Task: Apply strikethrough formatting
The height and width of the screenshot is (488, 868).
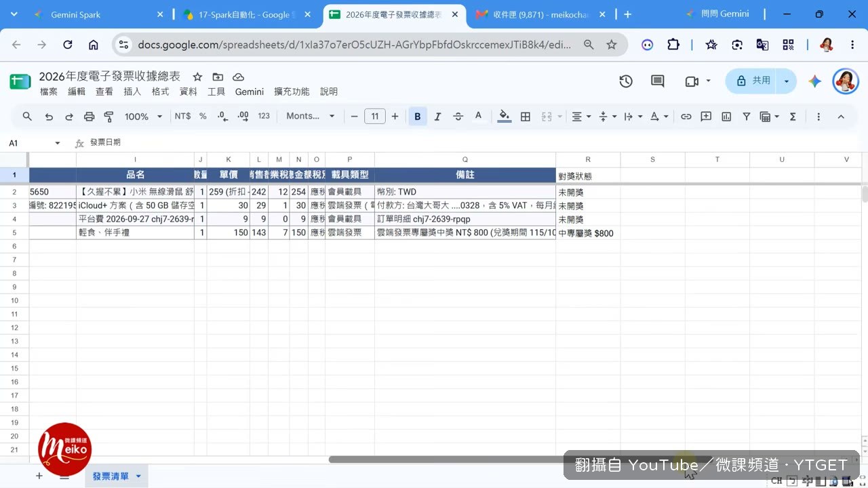Action: 458,117
